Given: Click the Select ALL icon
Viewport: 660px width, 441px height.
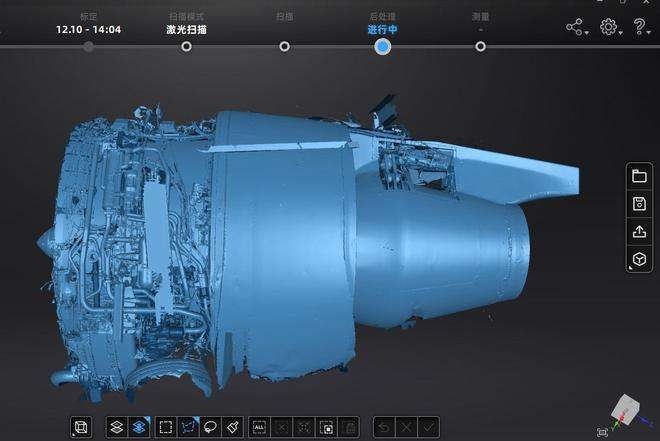Looking at the screenshot, I should point(259,427).
